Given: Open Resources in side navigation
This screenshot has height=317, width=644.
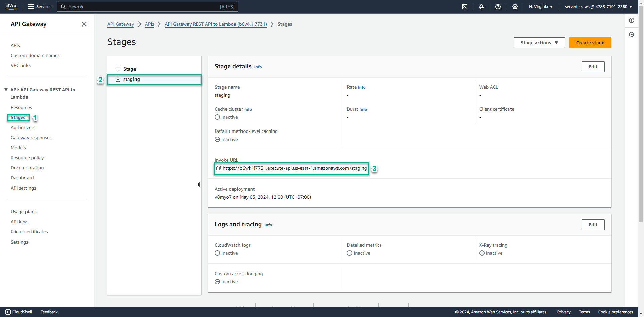Looking at the screenshot, I should 21,107.
